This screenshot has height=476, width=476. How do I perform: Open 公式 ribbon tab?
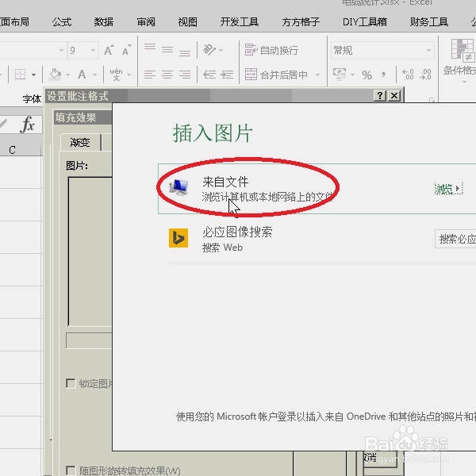pos(62,22)
